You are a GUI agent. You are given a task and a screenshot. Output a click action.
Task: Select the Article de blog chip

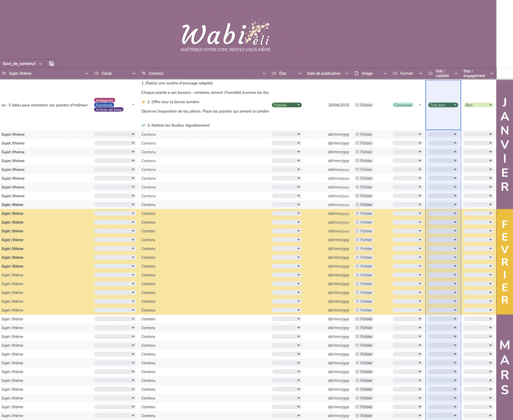[x=109, y=110]
